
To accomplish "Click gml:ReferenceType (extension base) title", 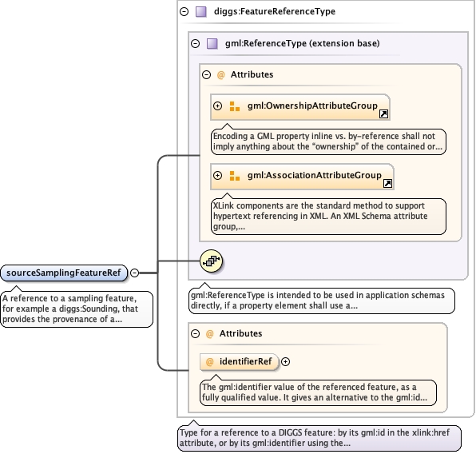I will coord(303,43).
